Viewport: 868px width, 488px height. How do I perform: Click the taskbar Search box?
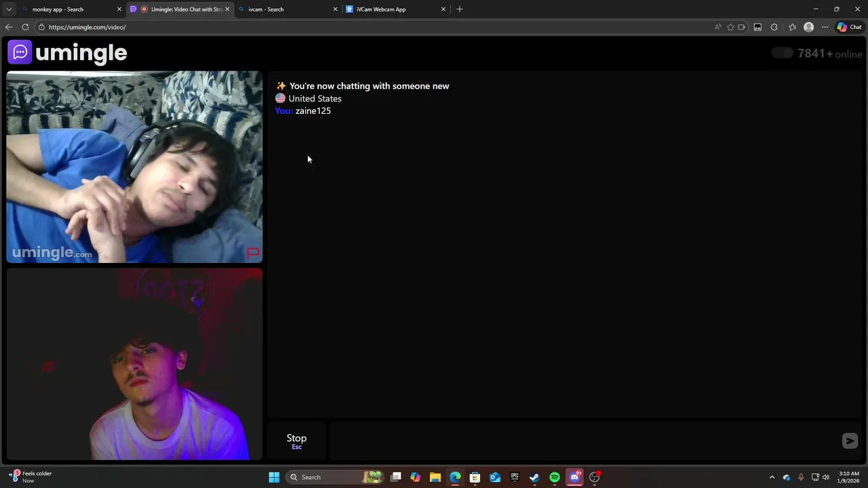[x=335, y=477]
